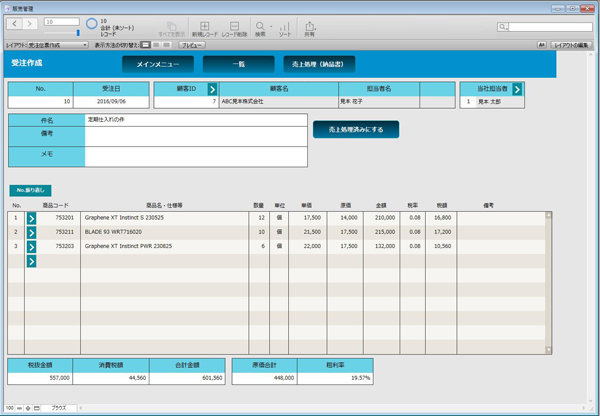
Task: Click the empty 備考 field
Action: (x=196, y=137)
